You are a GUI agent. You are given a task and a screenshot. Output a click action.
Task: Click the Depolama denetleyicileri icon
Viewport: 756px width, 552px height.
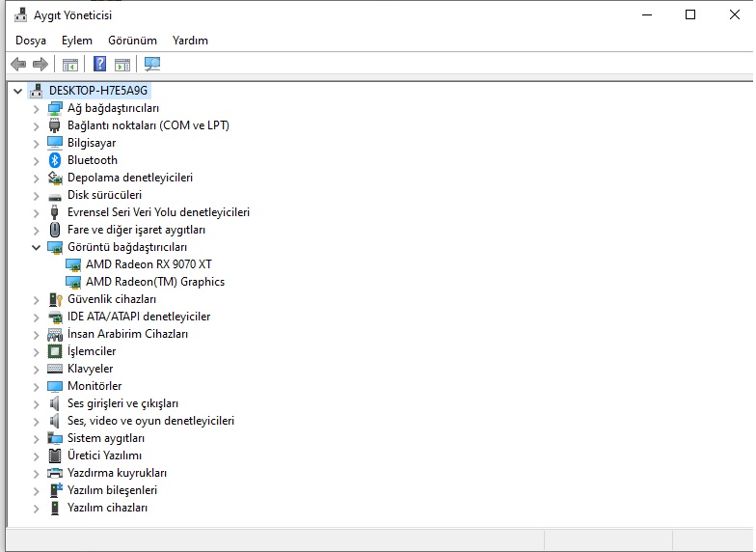55,178
